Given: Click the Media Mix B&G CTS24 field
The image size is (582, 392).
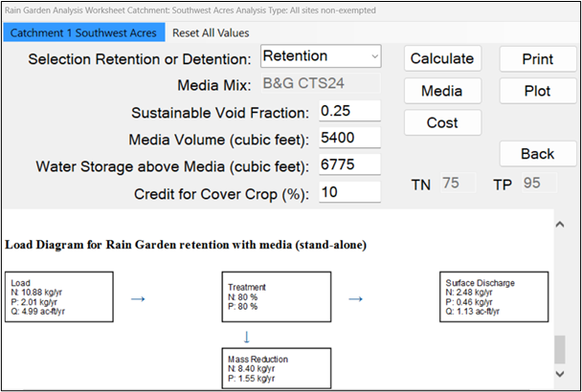Looking at the screenshot, I should pos(321,84).
